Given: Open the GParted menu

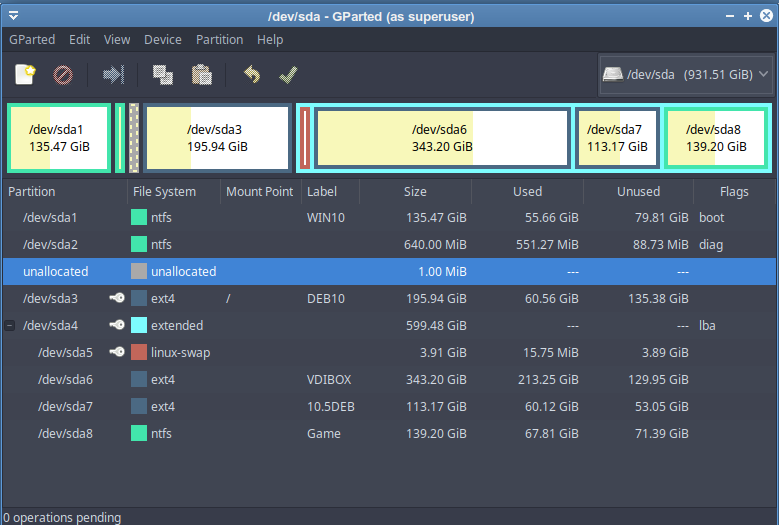Looking at the screenshot, I should (32, 40).
